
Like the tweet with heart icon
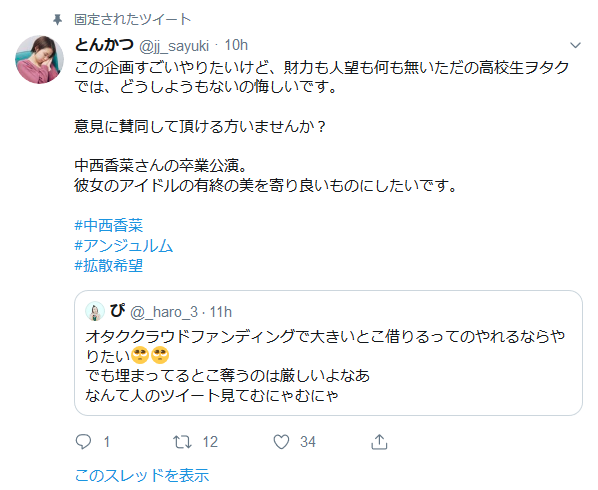coord(281,442)
